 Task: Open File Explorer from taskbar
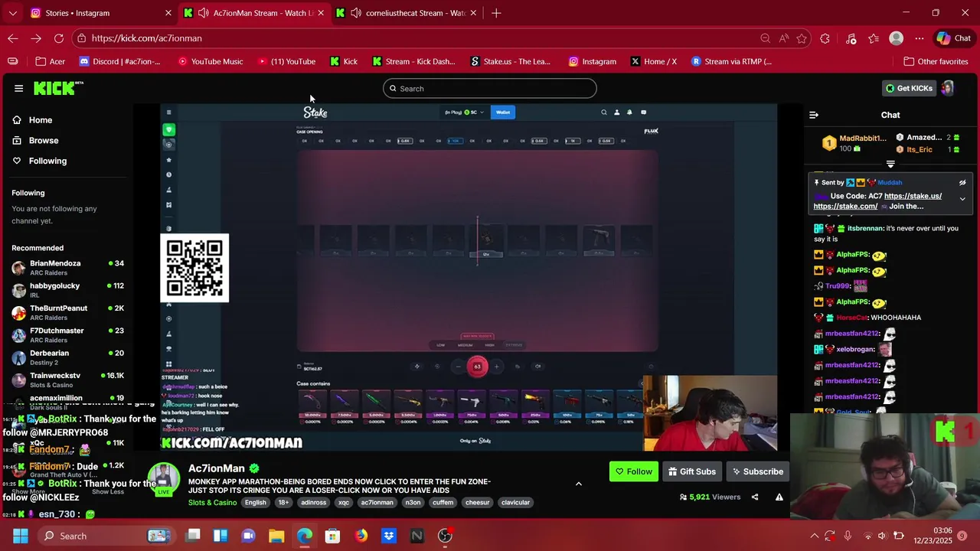point(276,536)
